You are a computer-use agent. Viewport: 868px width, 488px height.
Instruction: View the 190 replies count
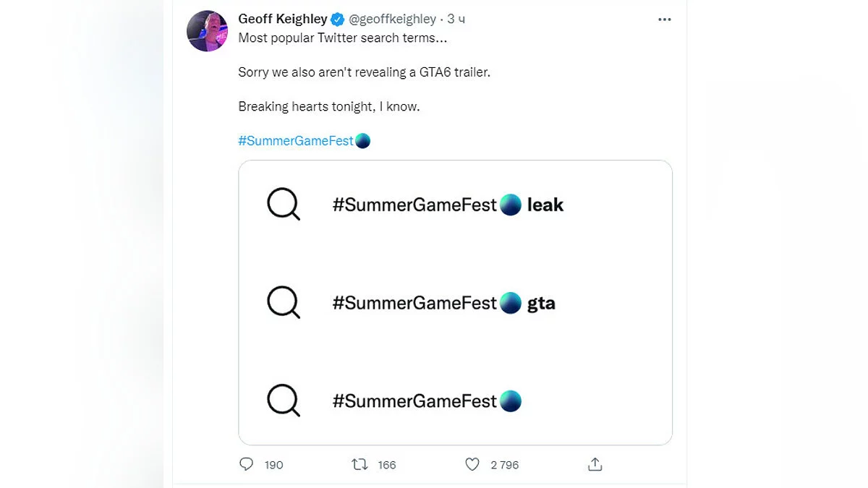tap(274, 465)
